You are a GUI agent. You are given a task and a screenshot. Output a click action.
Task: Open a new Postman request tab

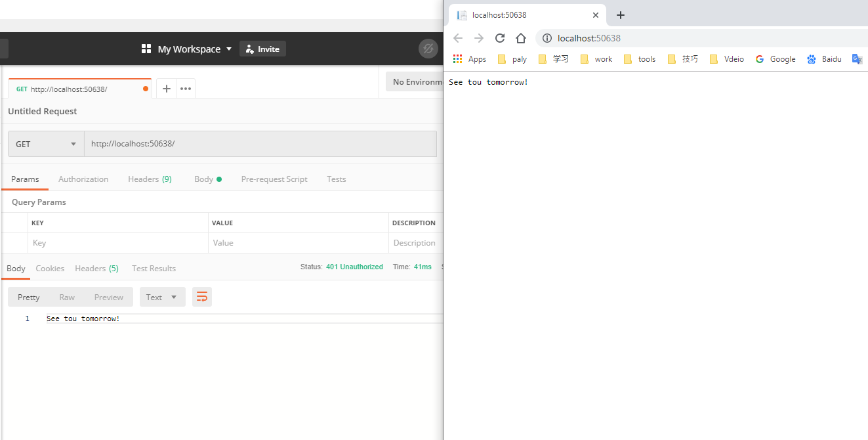167,89
